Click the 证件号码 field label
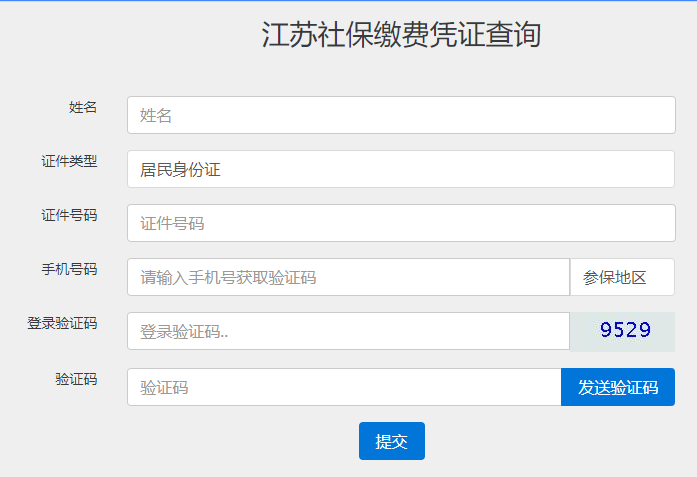 click(69, 215)
